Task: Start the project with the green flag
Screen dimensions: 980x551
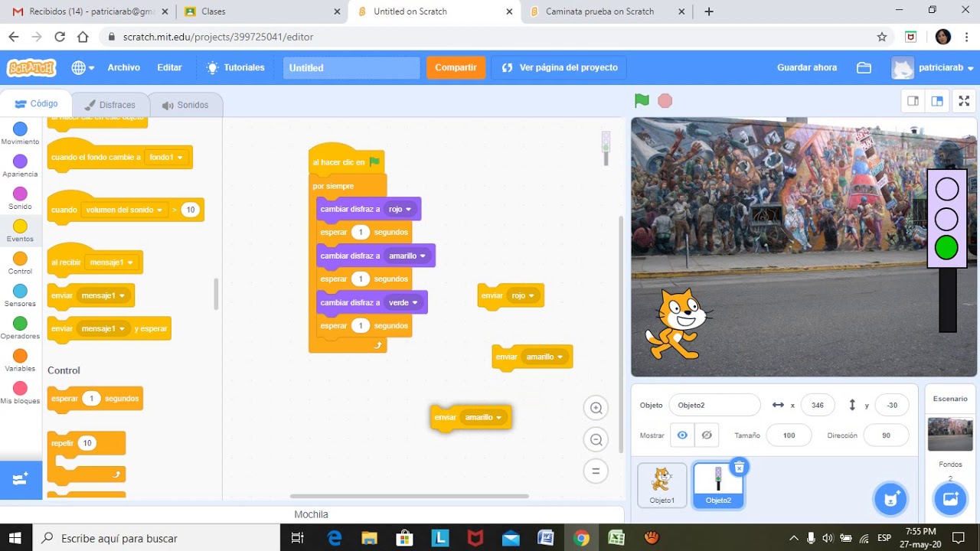Action: click(642, 100)
